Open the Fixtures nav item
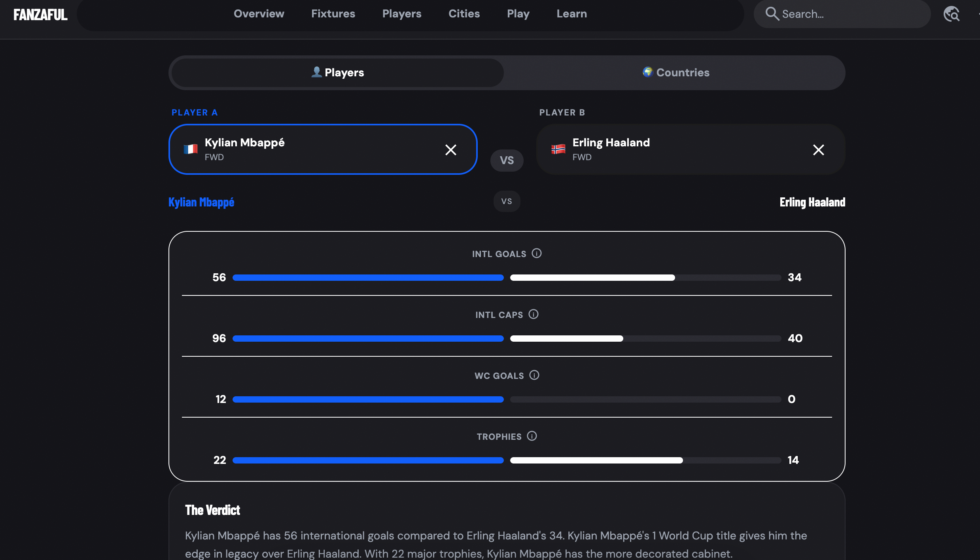Image resolution: width=980 pixels, height=560 pixels. click(333, 14)
